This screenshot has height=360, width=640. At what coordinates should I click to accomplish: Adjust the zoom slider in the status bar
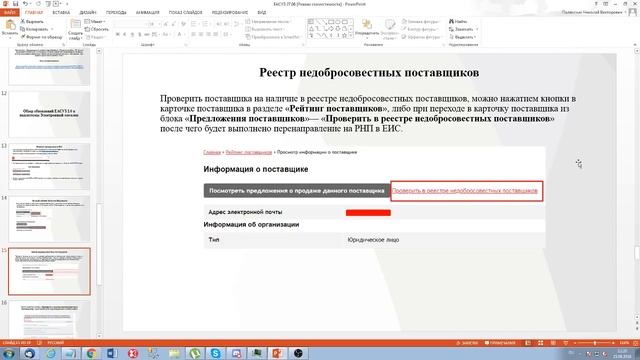tap(594, 343)
